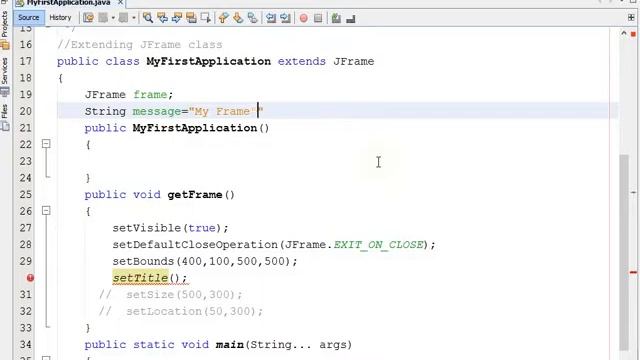Click the setDefaultCloseOperation method call
Image resolution: width=640 pixels, height=360 pixels.
coord(195,244)
